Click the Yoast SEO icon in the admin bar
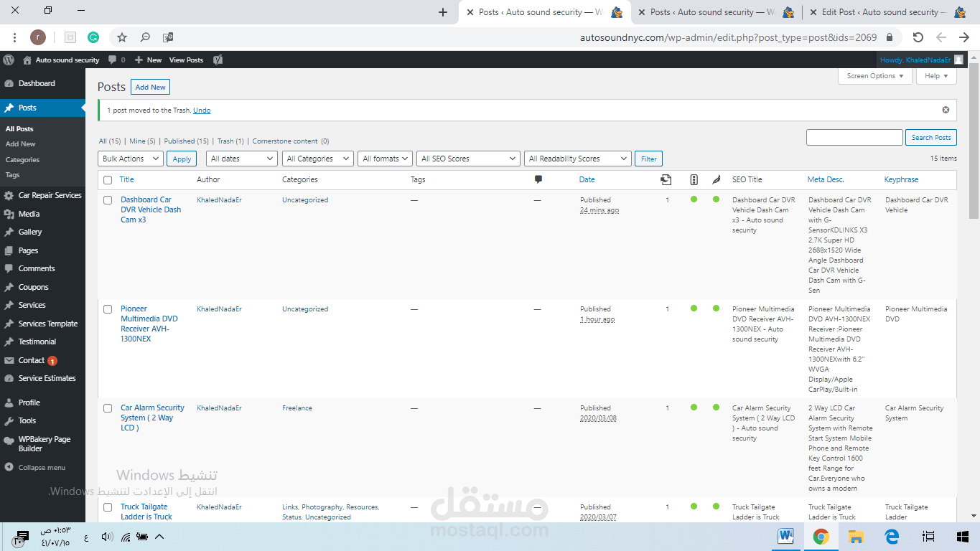 coord(218,60)
